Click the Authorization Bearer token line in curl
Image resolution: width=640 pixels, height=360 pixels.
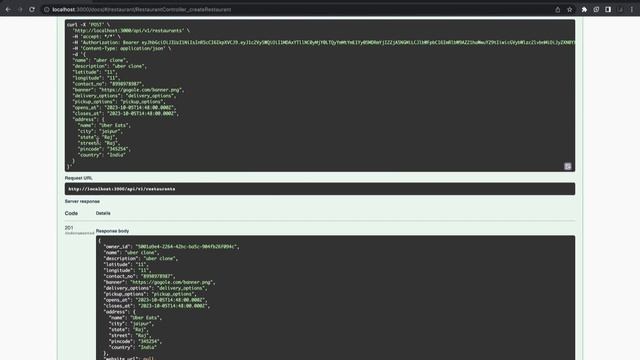[x=324, y=42]
